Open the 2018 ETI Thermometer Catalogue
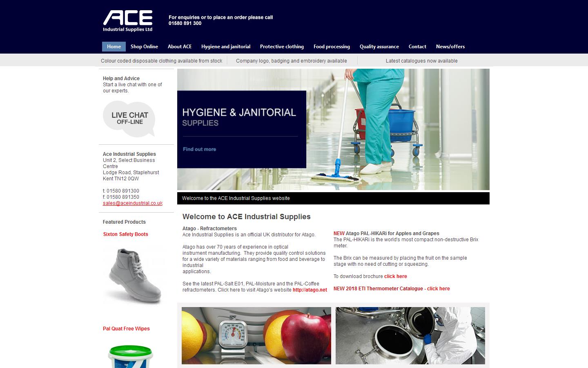This screenshot has height=368, width=588. tap(438, 288)
